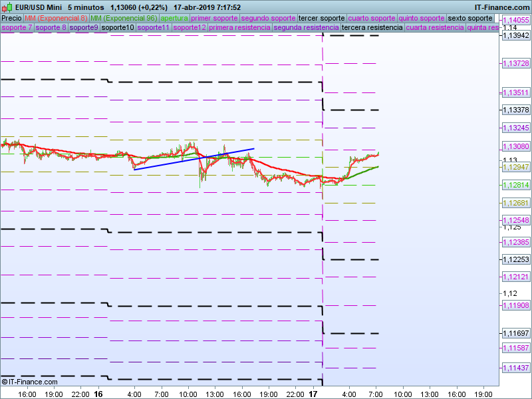This screenshot has height=399, width=532.
Task: Click the 1,13378 price level label
Action: (x=515, y=110)
